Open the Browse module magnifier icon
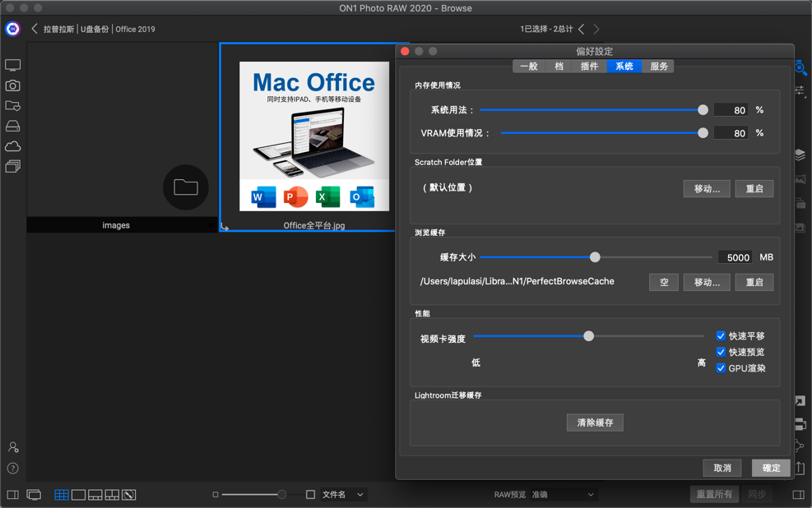 [800, 67]
